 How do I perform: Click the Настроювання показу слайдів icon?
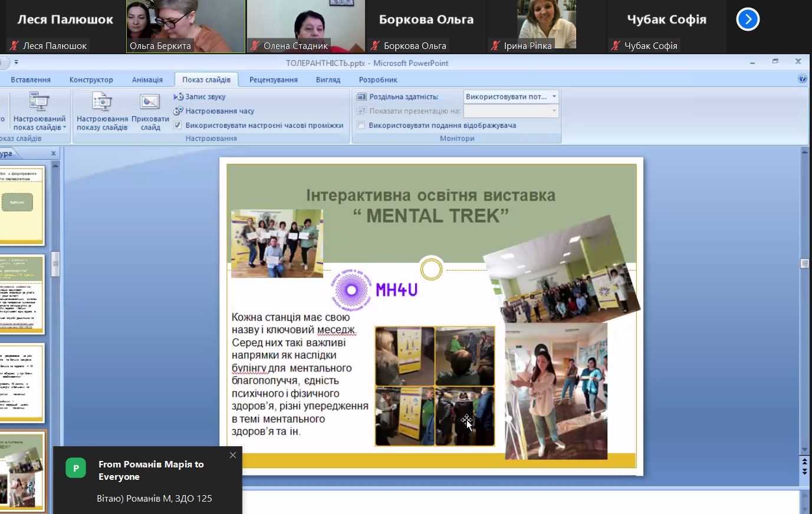point(102,103)
